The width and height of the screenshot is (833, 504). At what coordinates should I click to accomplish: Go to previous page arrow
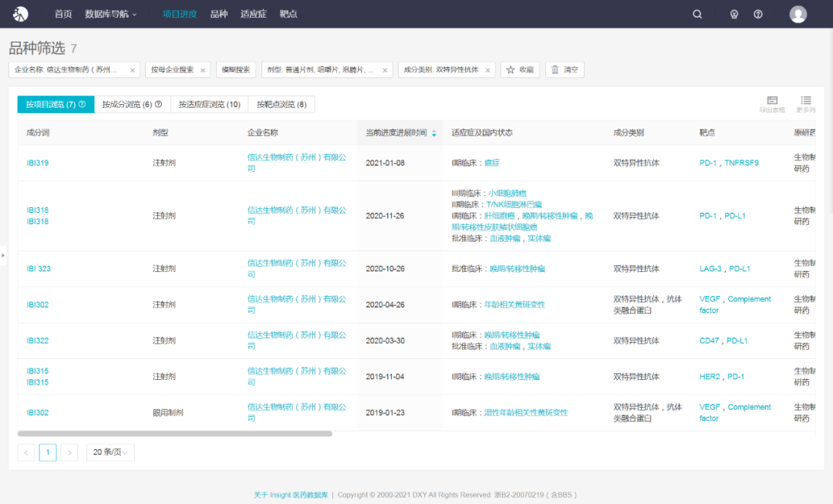point(26,452)
